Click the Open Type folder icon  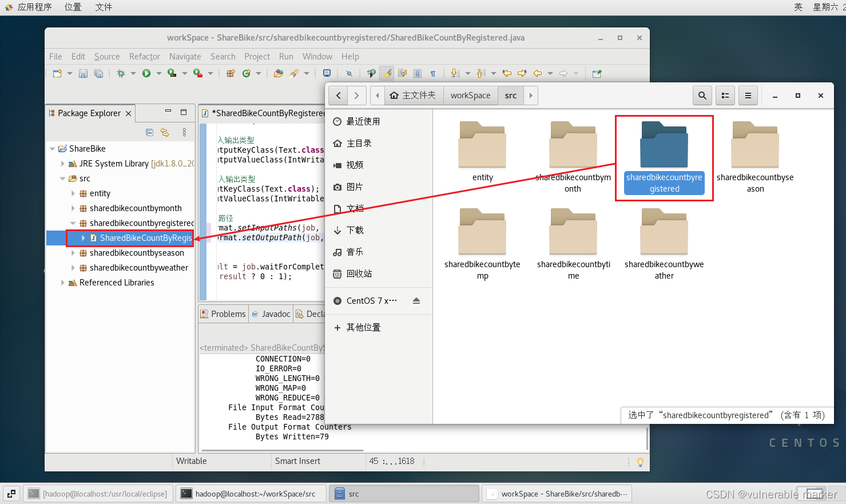pyautogui.click(x=279, y=73)
